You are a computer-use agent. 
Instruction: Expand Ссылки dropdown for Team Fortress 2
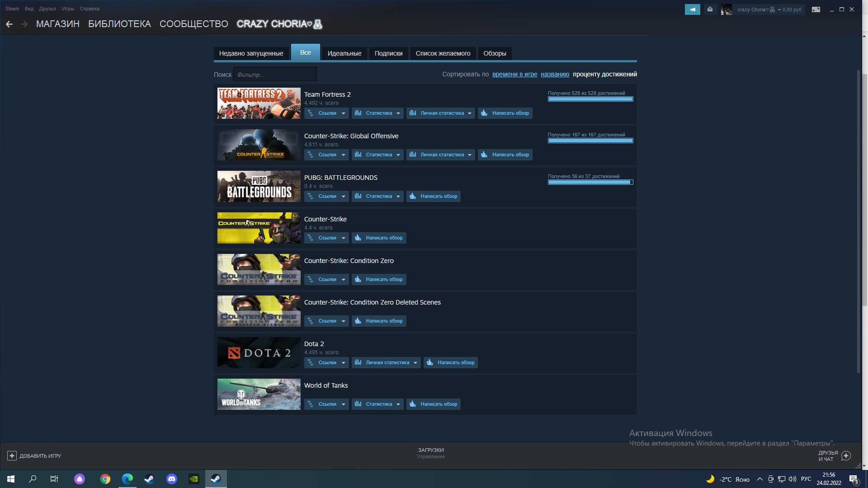pos(326,113)
